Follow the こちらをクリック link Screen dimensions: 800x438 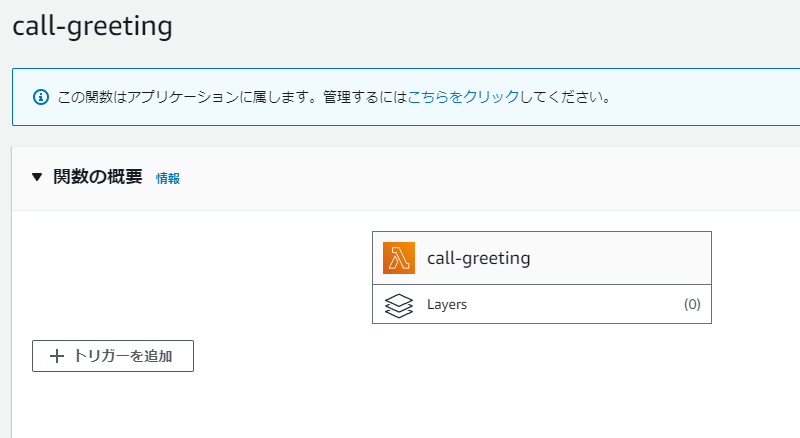tap(463, 96)
